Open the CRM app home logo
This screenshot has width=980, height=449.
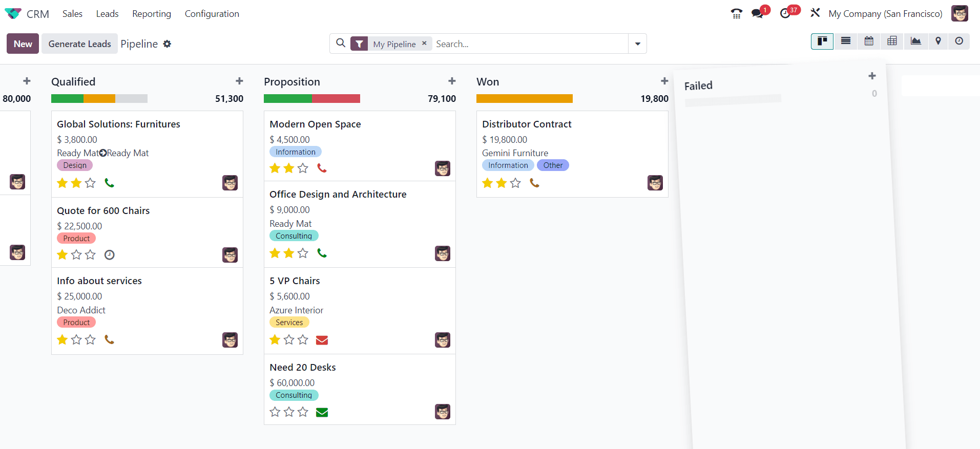coord(13,14)
